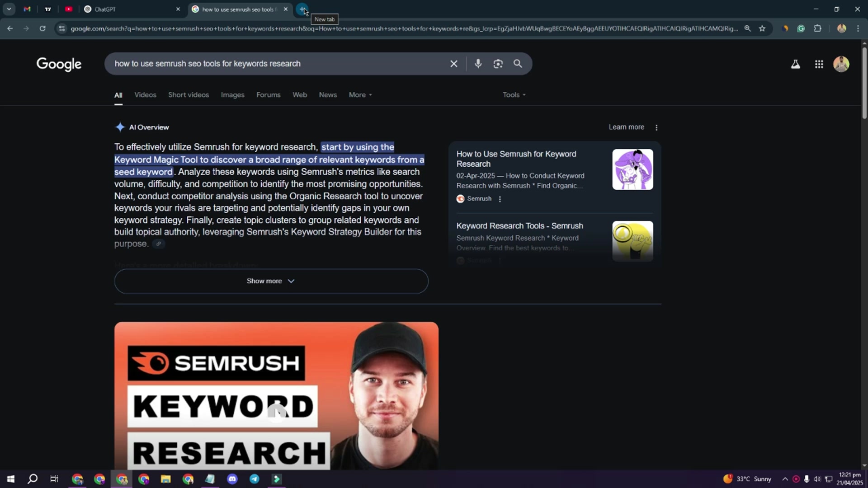The height and width of the screenshot is (488, 868).
Task: Switch to the ChatGPT tab
Action: [x=131, y=9]
